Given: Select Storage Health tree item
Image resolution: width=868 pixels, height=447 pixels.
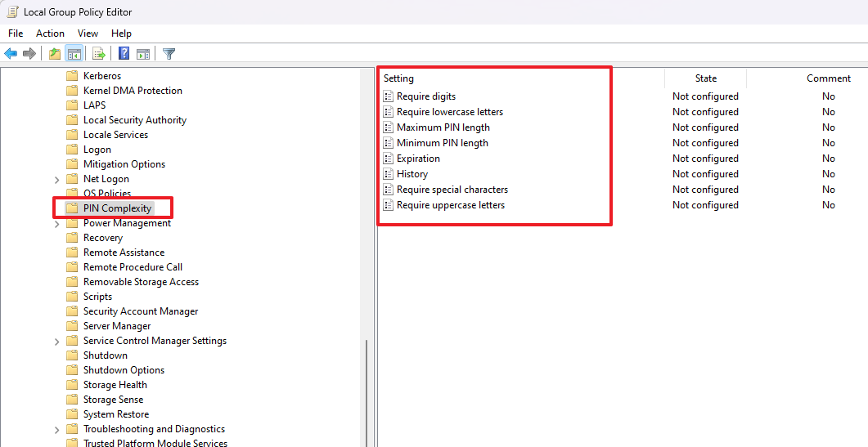Looking at the screenshot, I should 115,385.
